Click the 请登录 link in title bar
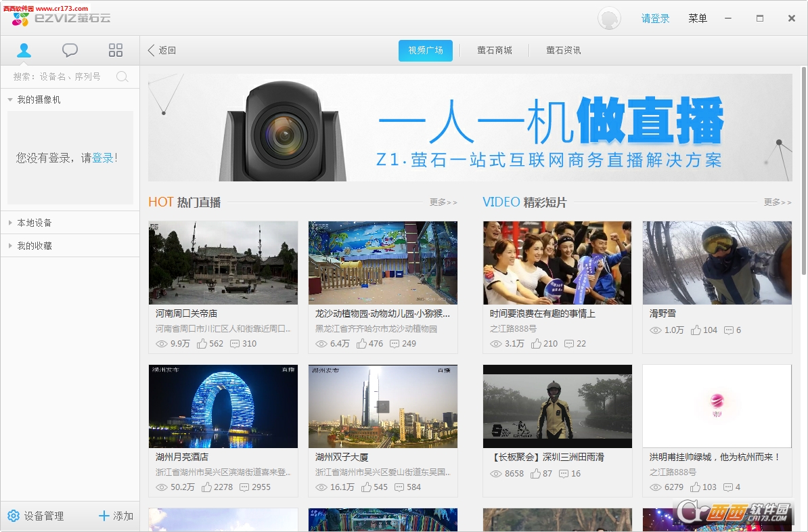The width and height of the screenshot is (808, 532). coord(655,18)
